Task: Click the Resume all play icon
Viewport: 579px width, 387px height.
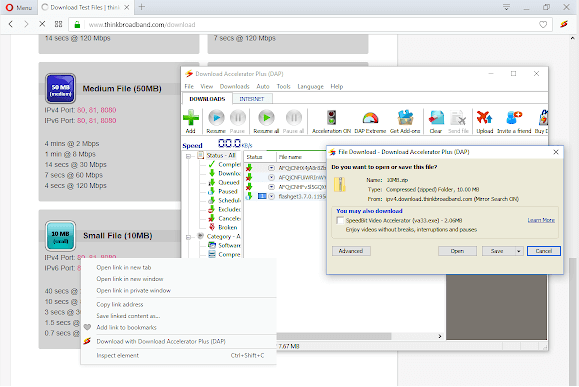Action: pos(266,118)
